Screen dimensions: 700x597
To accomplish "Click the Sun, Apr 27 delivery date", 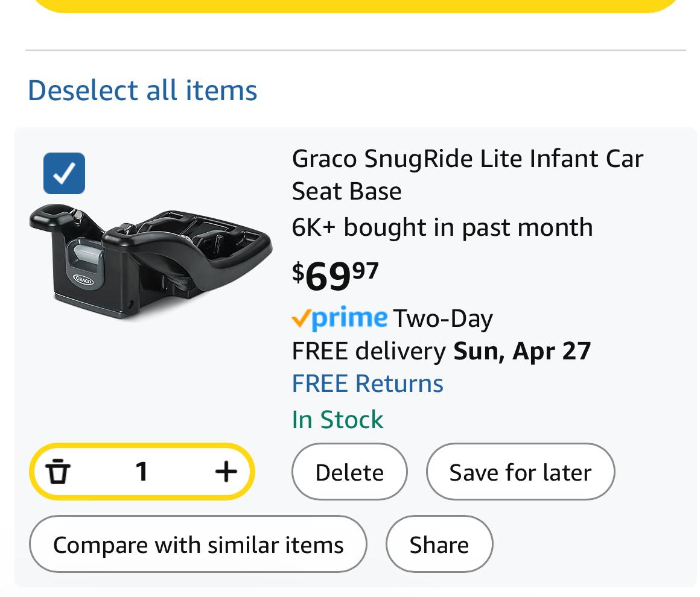I will click(x=522, y=351).
